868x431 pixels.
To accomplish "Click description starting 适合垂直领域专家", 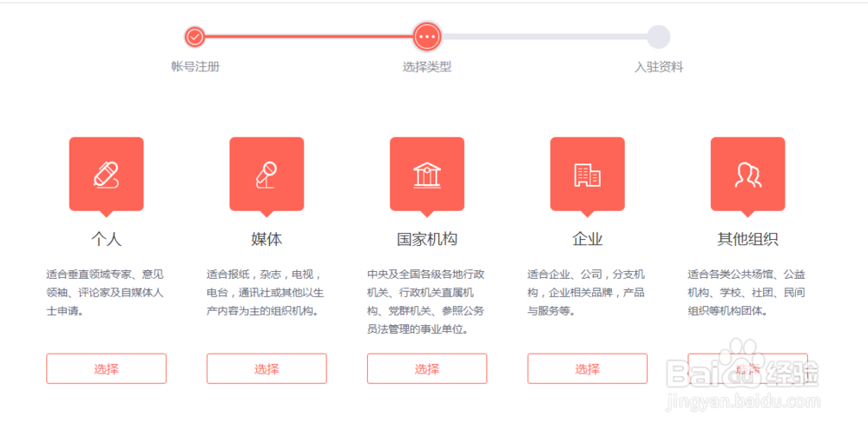I will (105, 293).
